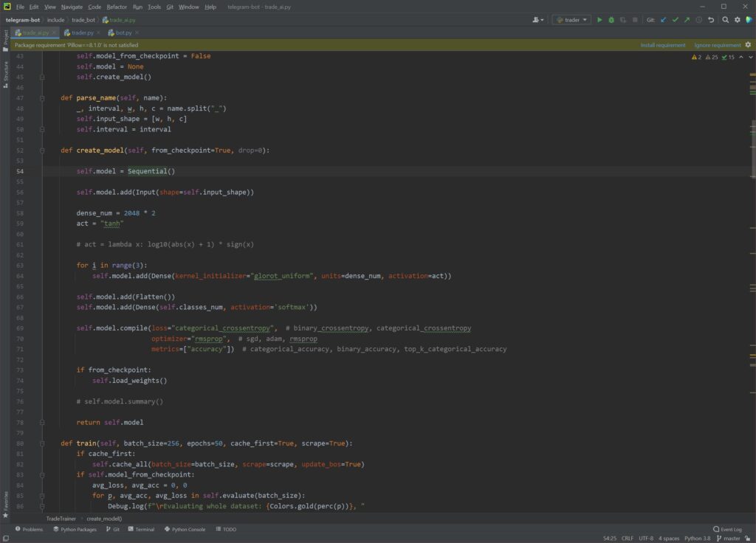Open the TODO tool window
This screenshot has height=543, width=756.
point(226,529)
